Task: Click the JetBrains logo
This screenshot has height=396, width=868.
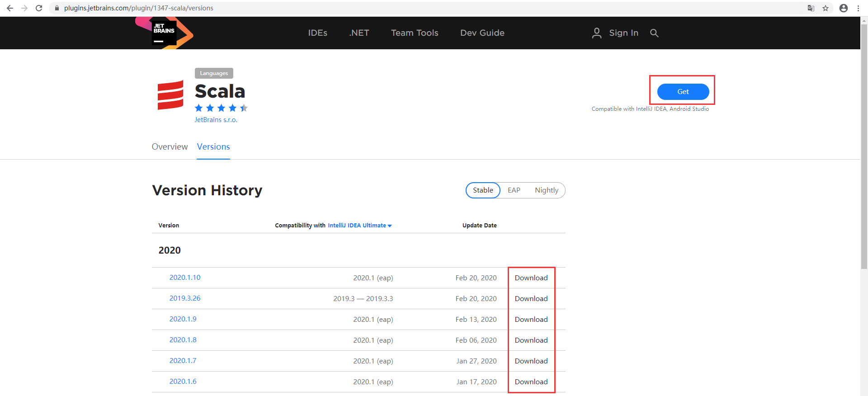Action: 164,33
